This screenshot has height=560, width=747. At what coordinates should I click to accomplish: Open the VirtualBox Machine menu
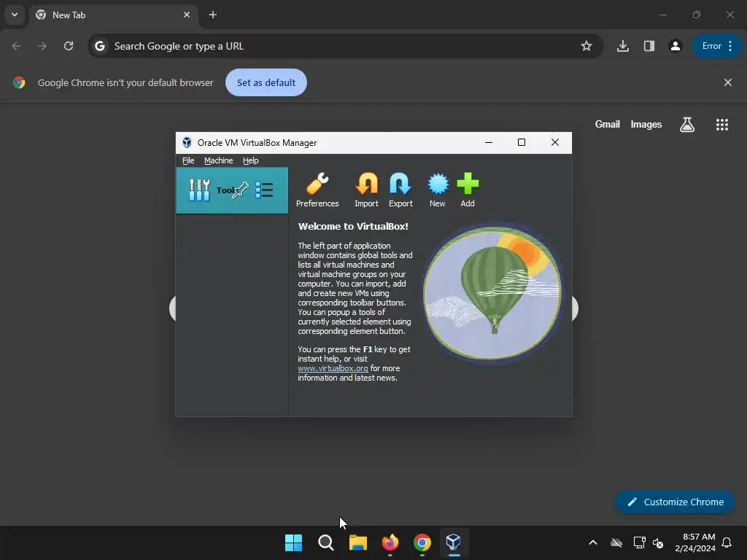[x=219, y=160]
